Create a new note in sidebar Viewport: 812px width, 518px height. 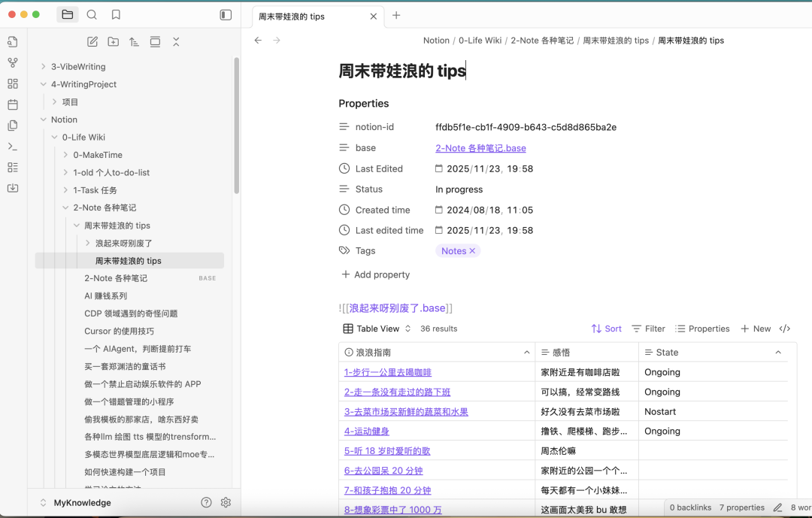[x=92, y=42]
